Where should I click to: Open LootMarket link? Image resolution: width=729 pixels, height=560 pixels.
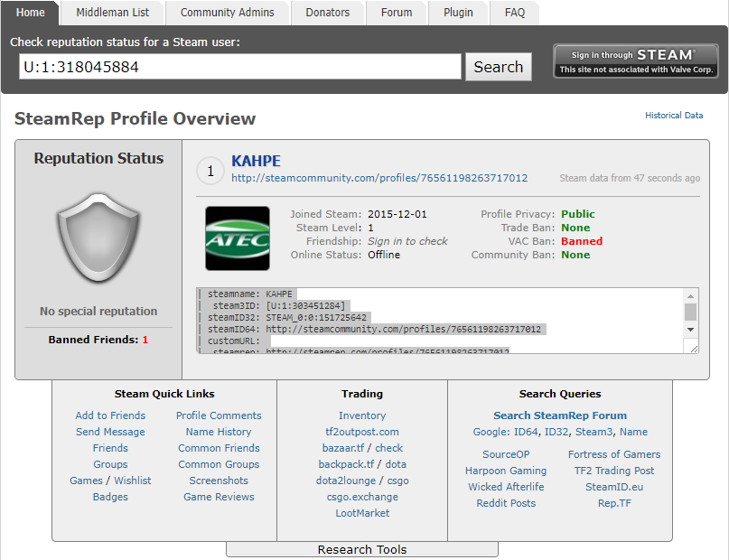(362, 513)
